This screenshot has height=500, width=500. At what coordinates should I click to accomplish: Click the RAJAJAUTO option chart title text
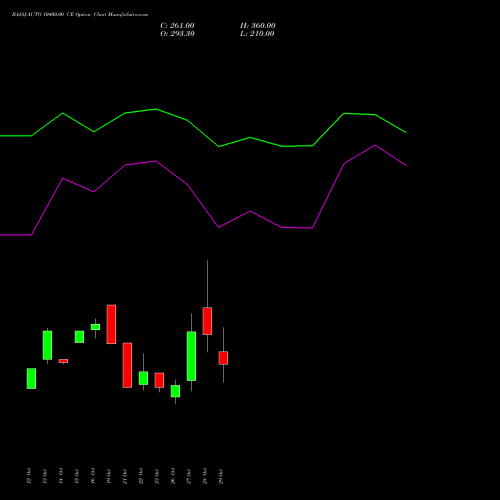click(80, 15)
